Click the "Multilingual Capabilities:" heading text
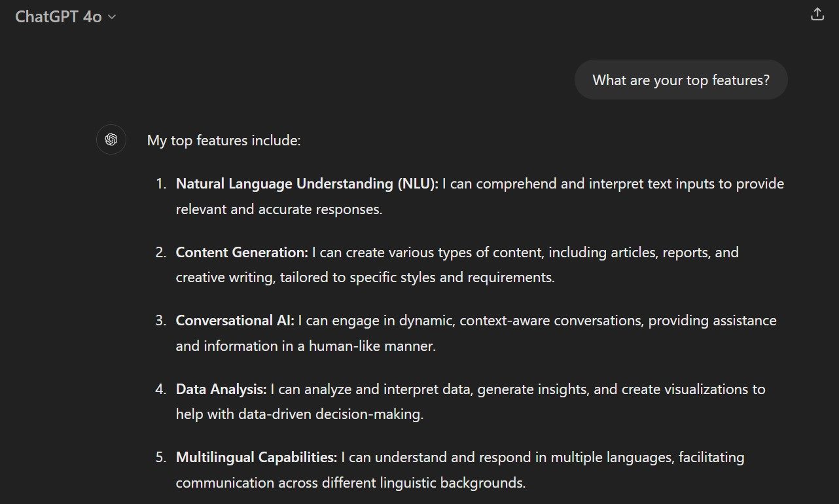839x504 pixels. click(257, 457)
